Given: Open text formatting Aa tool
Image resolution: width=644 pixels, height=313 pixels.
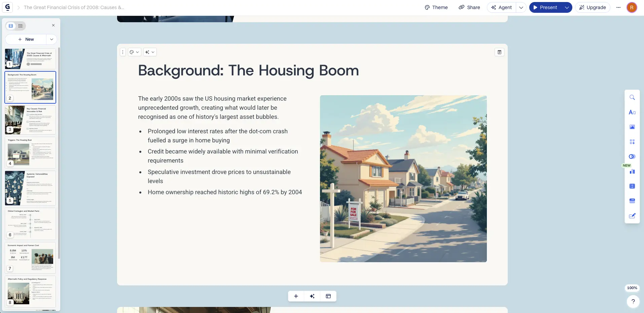Looking at the screenshot, I should pyautogui.click(x=632, y=112).
